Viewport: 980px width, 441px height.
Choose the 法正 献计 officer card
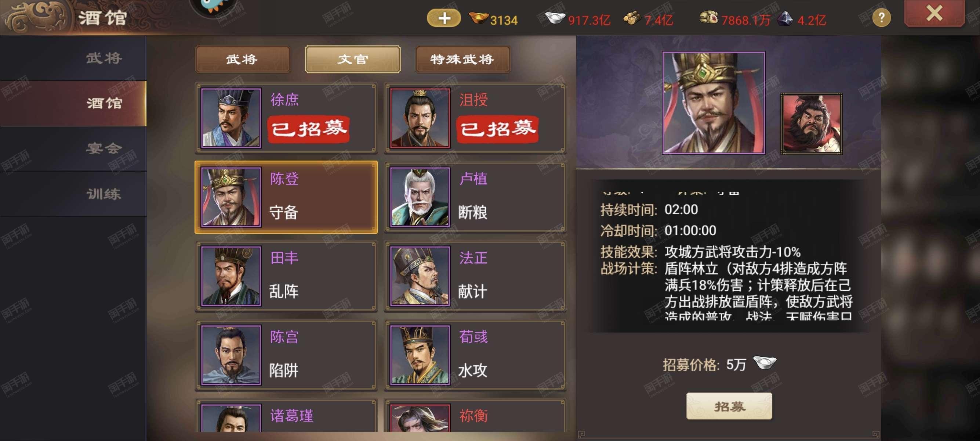[x=475, y=276]
